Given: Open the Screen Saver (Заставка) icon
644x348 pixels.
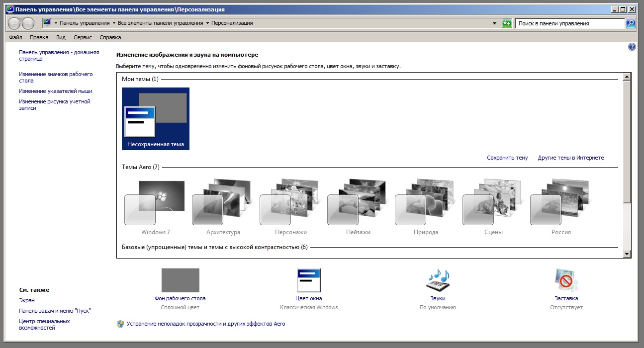Looking at the screenshot, I should pos(566,280).
